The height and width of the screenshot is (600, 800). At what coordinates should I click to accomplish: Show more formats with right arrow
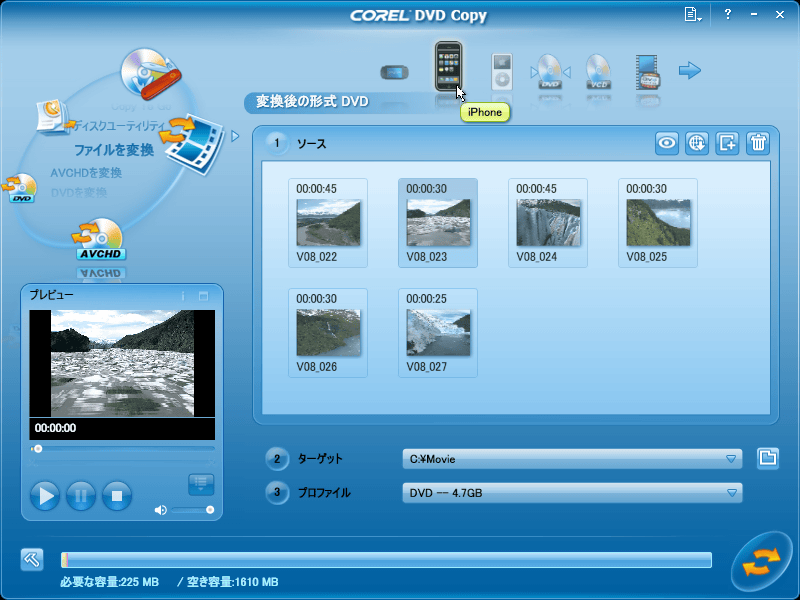point(690,70)
